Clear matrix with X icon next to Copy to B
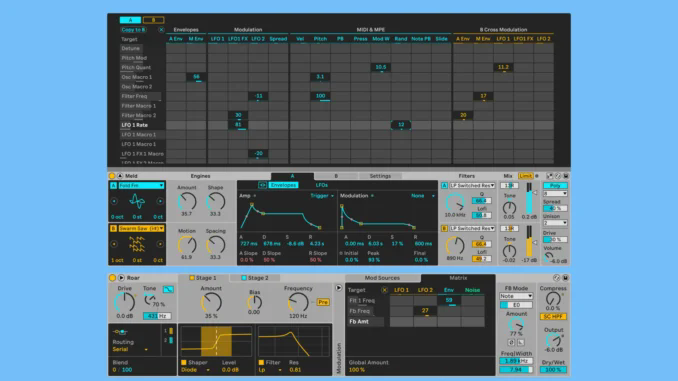This screenshot has height=381, width=678. pyautogui.click(x=161, y=30)
